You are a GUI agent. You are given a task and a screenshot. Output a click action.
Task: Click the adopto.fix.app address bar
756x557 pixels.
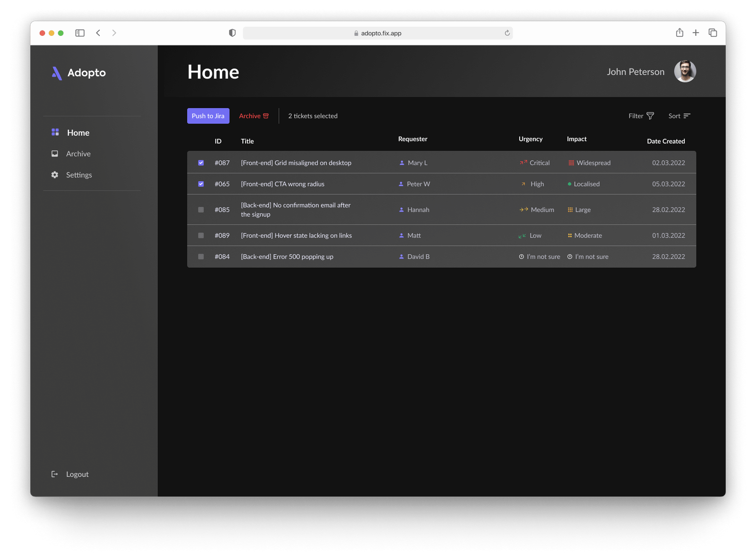[378, 33]
